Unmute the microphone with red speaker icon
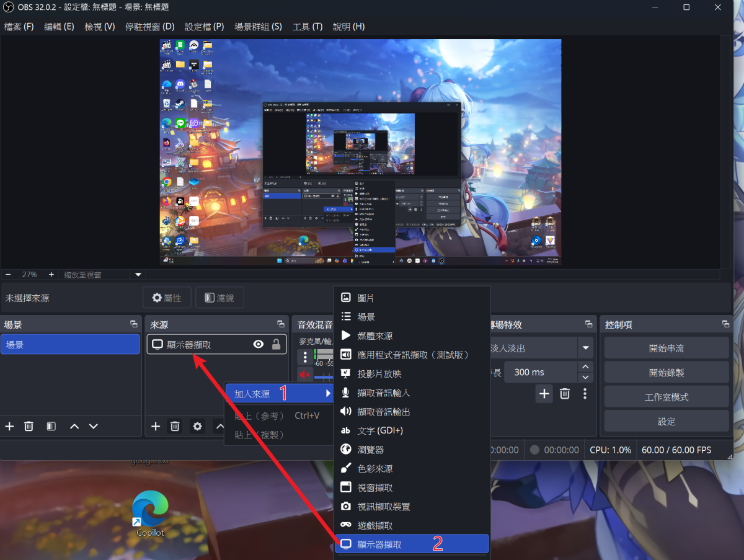 (304, 375)
